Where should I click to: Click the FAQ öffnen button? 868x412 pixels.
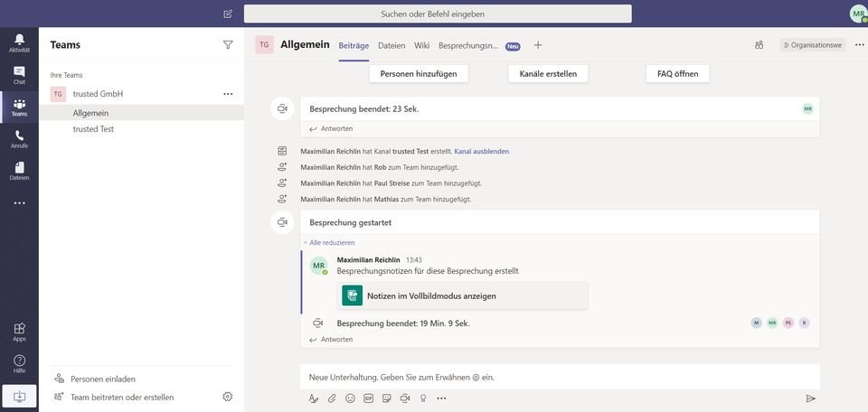click(677, 73)
